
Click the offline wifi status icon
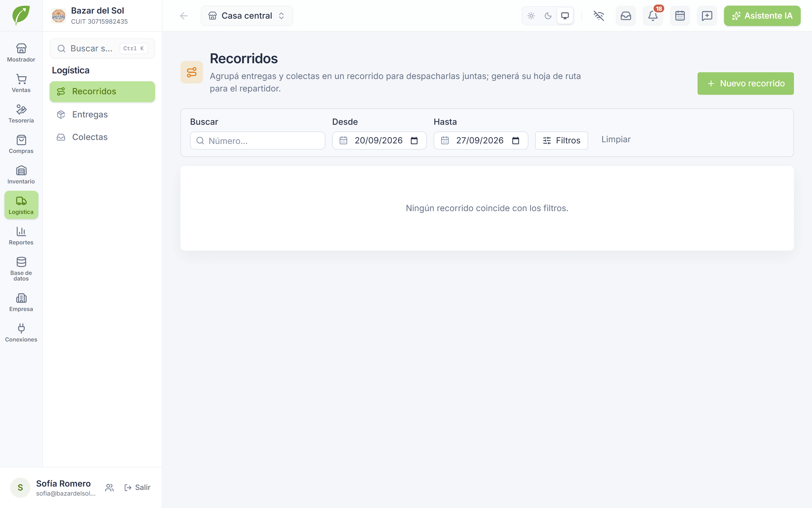tap(599, 16)
